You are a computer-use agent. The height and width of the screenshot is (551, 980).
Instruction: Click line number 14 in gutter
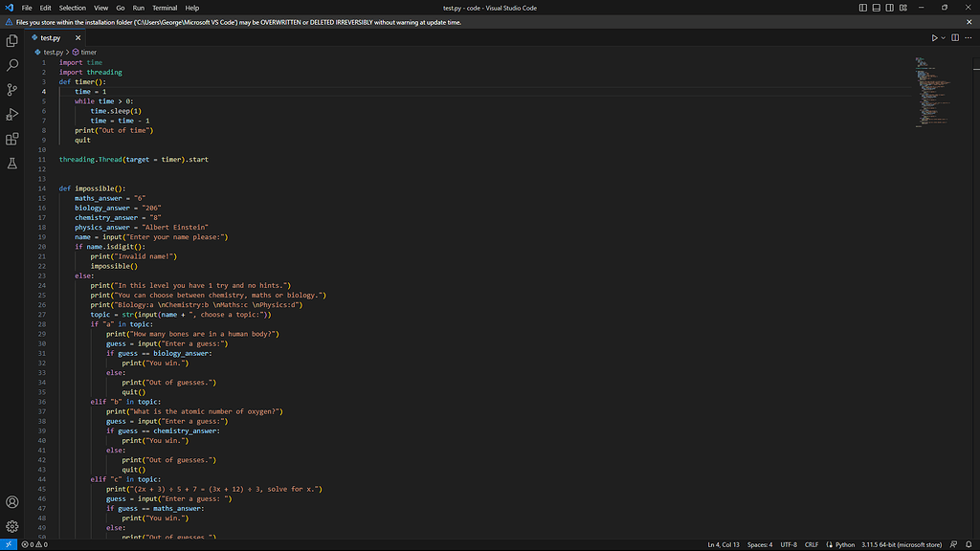click(42, 188)
